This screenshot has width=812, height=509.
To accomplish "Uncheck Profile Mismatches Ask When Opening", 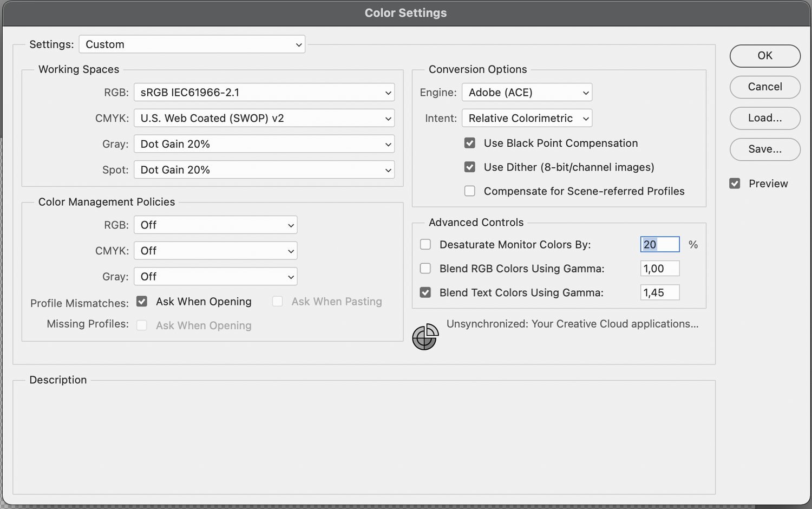I will click(142, 302).
